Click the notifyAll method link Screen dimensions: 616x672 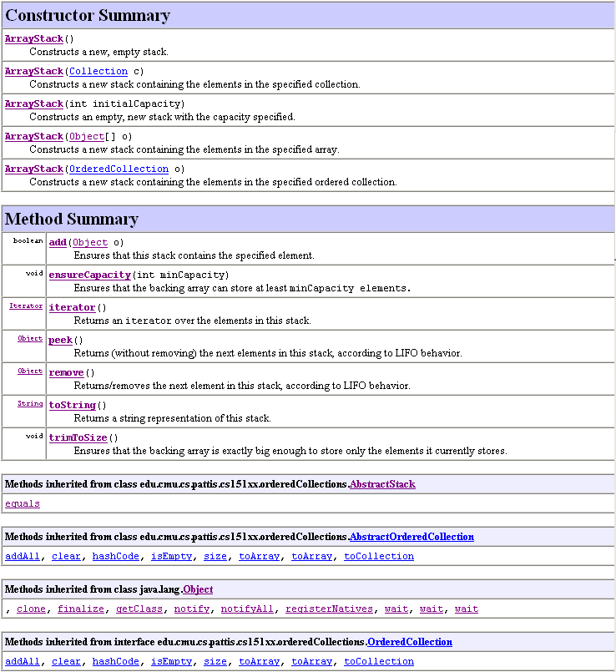click(x=248, y=609)
